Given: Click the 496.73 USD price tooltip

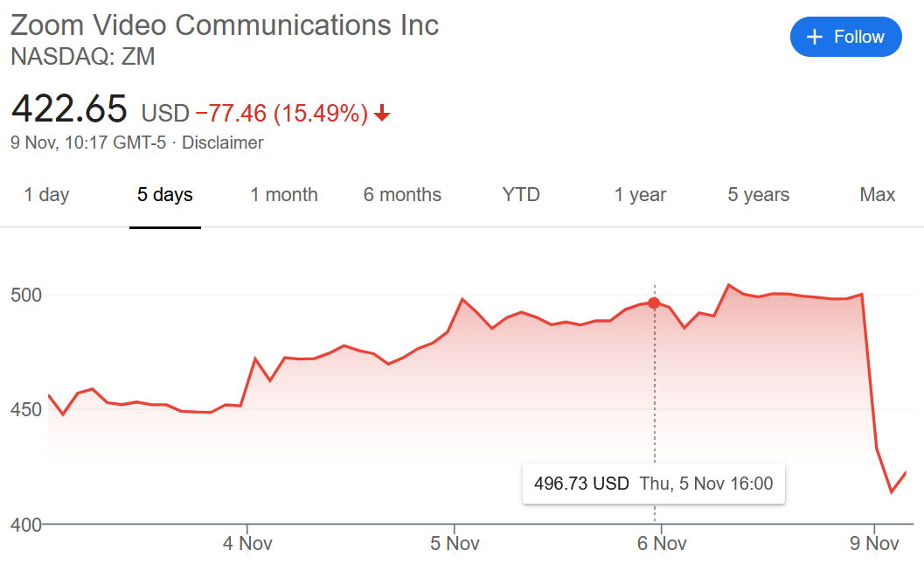Looking at the screenshot, I should point(654,484).
